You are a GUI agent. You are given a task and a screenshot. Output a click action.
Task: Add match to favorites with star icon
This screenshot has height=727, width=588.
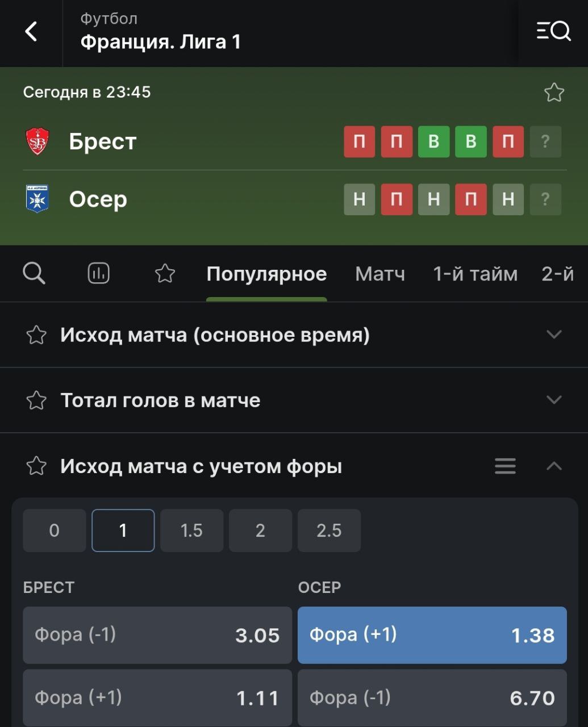tap(554, 93)
